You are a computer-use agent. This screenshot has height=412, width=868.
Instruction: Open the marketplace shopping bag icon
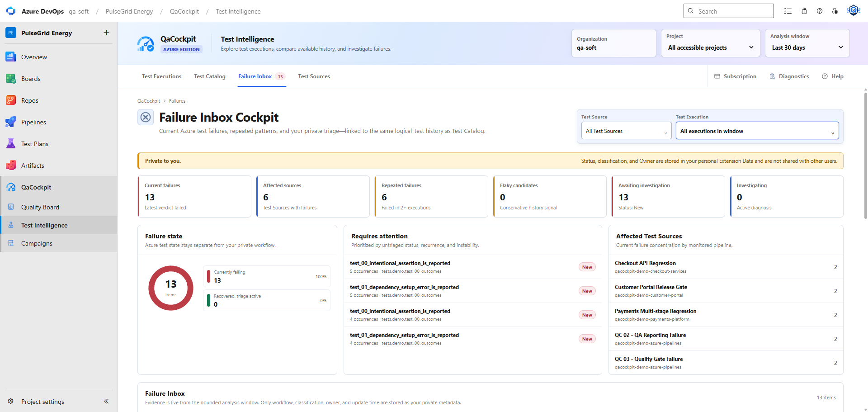[804, 11]
